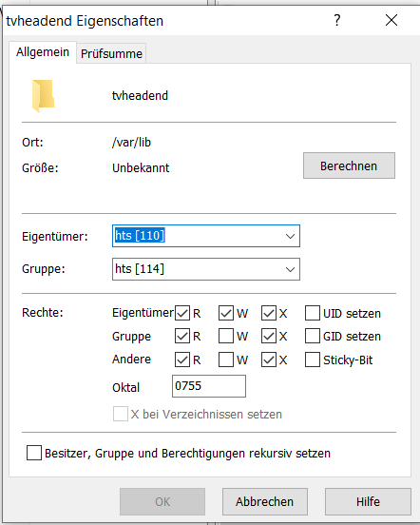The height and width of the screenshot is (525, 420).
Task: Uncheck Andere R permission
Action: (x=182, y=360)
